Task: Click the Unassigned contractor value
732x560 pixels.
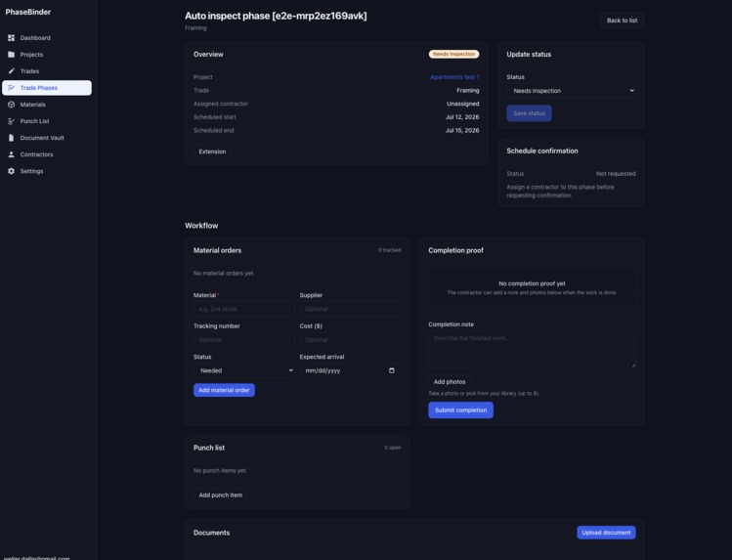Action: click(x=462, y=104)
